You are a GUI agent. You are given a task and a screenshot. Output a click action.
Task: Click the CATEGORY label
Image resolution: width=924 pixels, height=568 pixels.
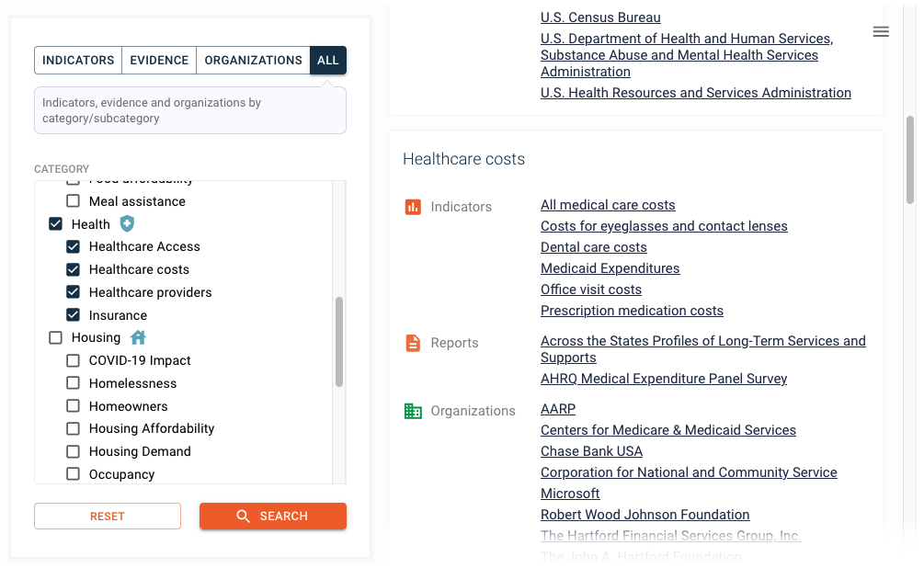62,169
